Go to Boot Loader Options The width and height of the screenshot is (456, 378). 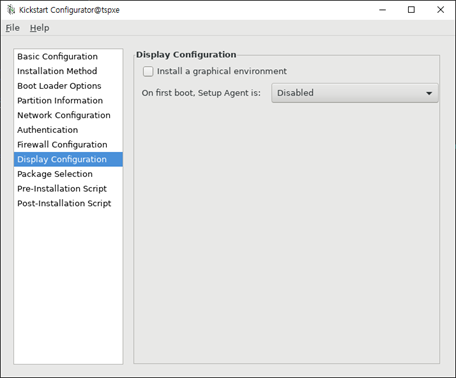[68, 86]
